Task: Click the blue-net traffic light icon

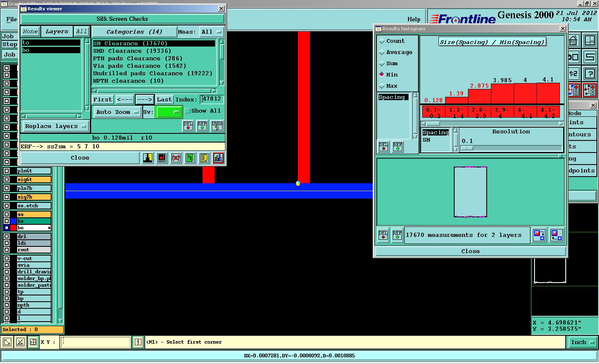Action: (574, 90)
